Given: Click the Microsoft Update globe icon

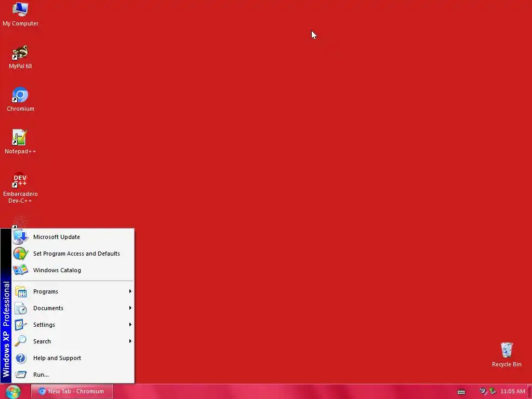Looking at the screenshot, I should [20, 237].
